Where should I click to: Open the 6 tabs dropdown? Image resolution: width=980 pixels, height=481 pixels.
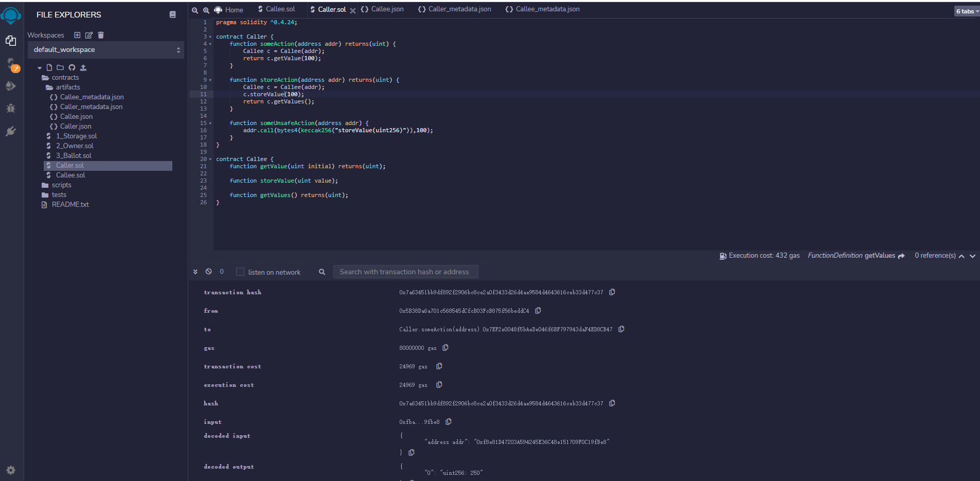[x=967, y=11]
